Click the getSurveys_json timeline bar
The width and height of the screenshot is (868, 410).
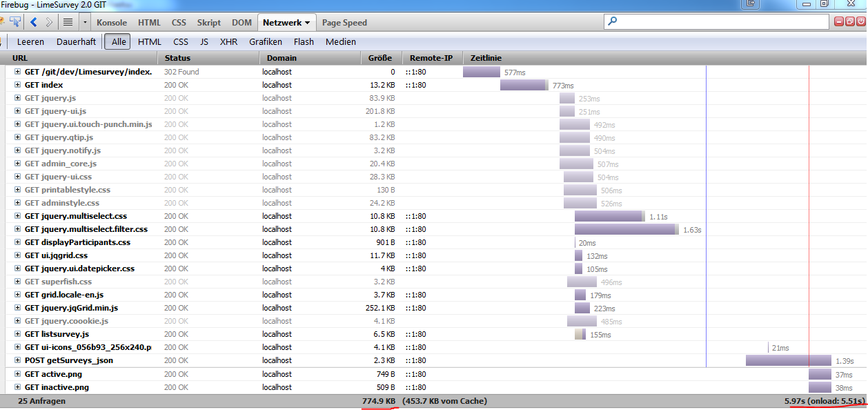pos(787,360)
